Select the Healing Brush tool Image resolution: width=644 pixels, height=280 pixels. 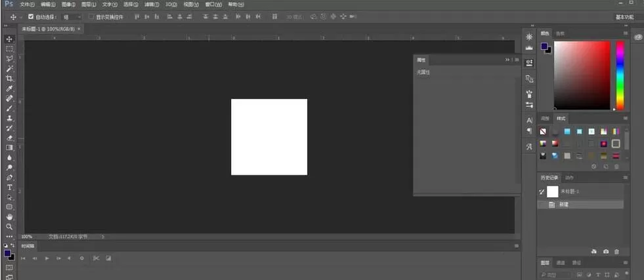coord(9,98)
